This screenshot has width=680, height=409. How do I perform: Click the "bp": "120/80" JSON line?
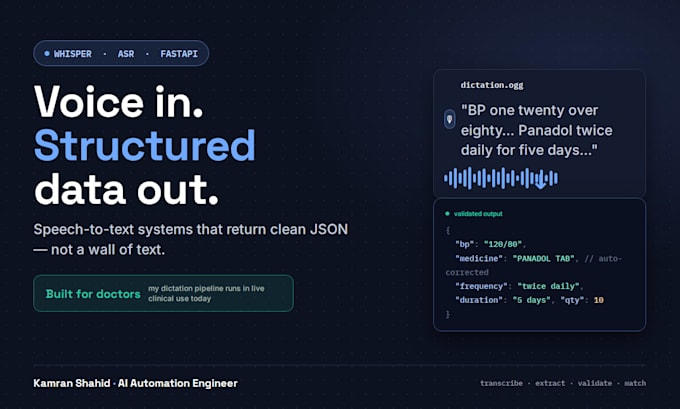click(490, 244)
